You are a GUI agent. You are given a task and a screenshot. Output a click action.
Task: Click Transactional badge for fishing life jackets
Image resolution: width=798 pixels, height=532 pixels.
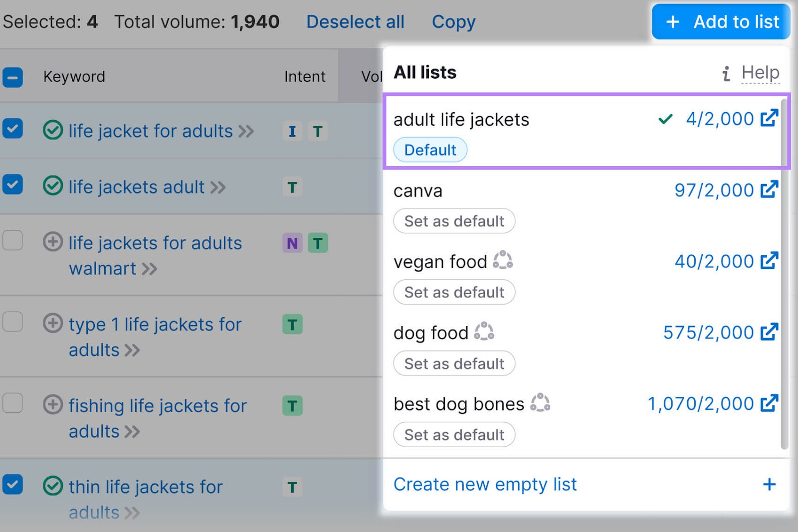292,406
